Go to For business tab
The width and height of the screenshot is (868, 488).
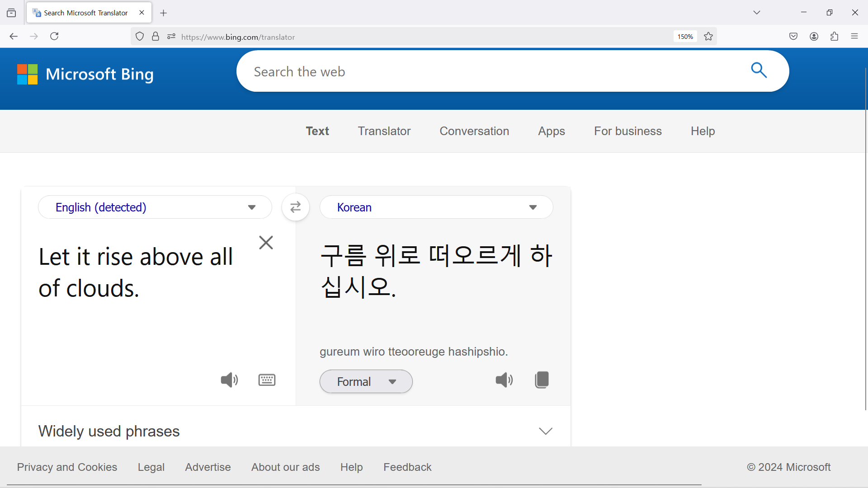[x=627, y=131]
